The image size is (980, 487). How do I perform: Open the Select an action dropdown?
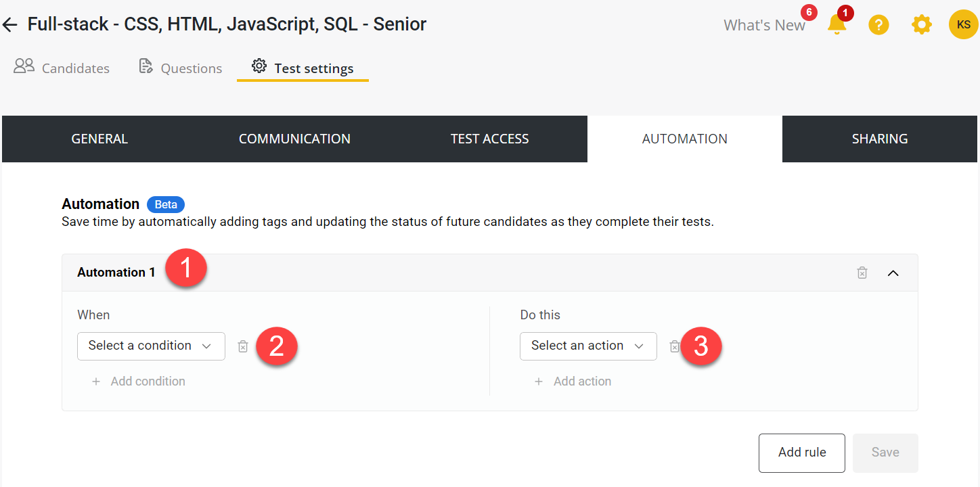pos(587,346)
